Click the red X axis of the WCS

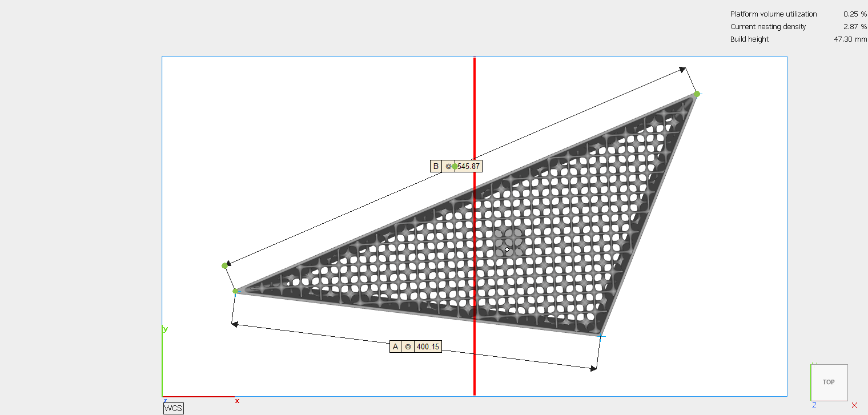click(x=199, y=397)
